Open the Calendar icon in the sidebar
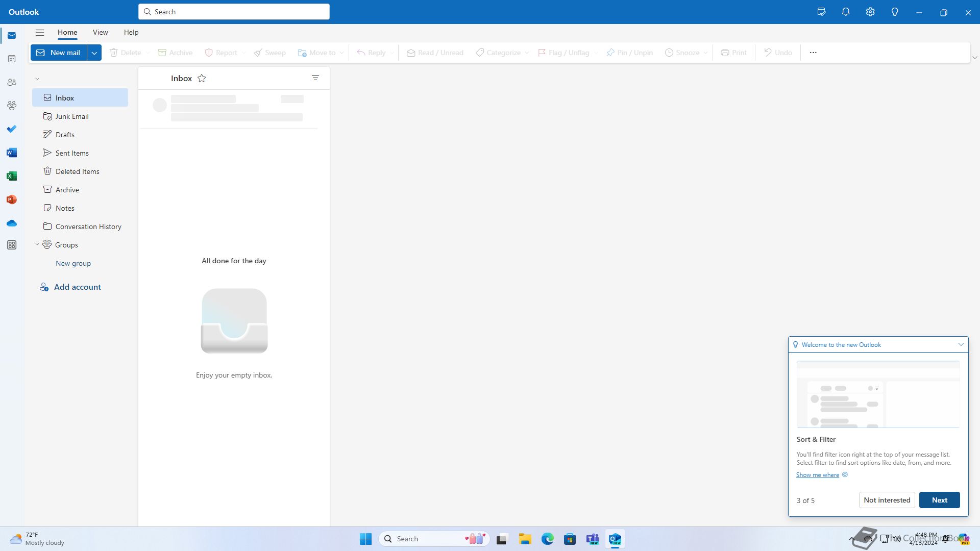Image resolution: width=980 pixels, height=551 pixels. click(x=12, y=59)
